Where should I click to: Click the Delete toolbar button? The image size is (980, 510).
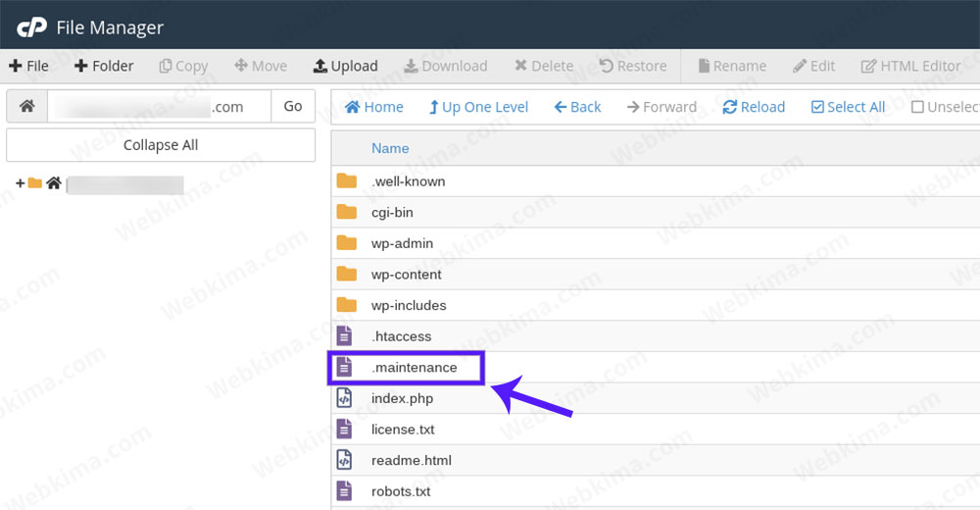544,66
